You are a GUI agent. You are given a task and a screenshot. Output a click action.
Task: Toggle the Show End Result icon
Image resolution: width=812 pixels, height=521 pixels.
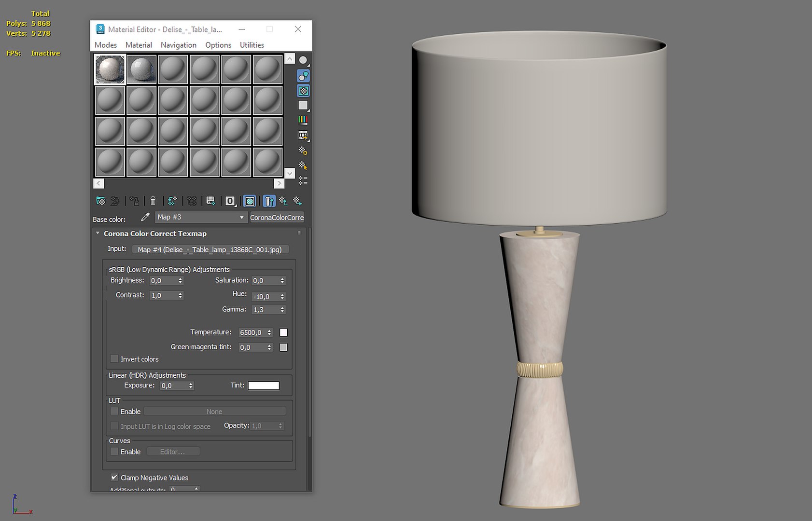269,201
